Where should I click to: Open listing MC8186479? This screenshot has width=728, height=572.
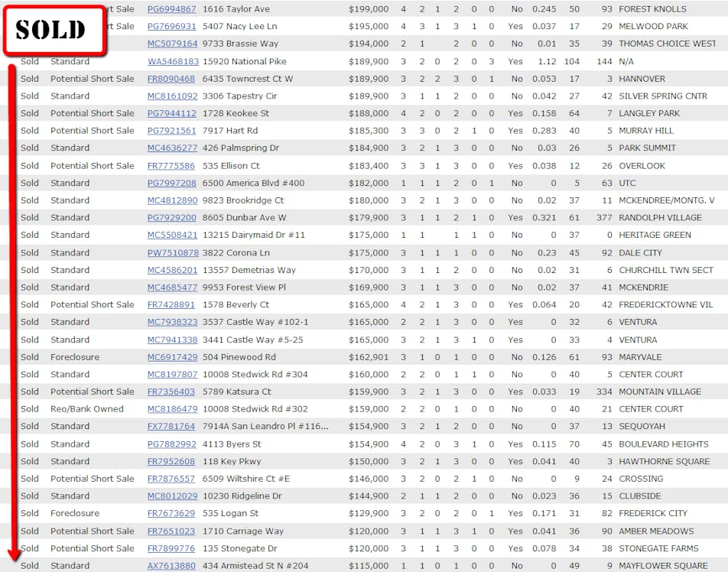coord(172,409)
